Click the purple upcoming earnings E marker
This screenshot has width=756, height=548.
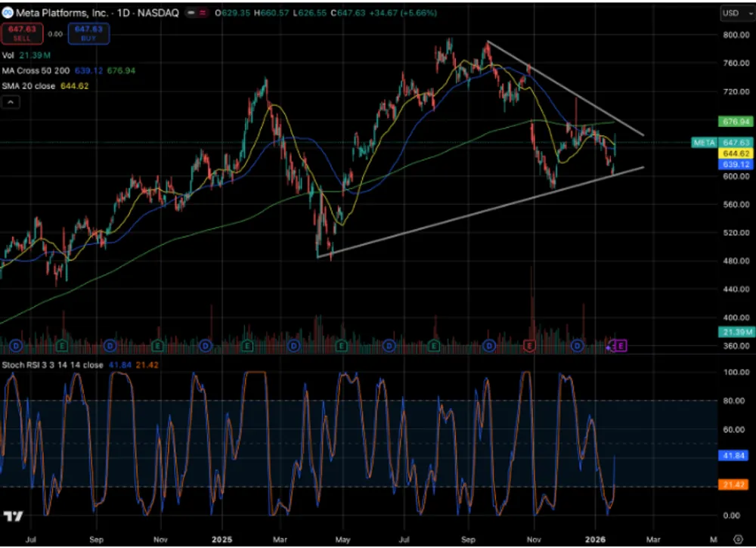(621, 345)
